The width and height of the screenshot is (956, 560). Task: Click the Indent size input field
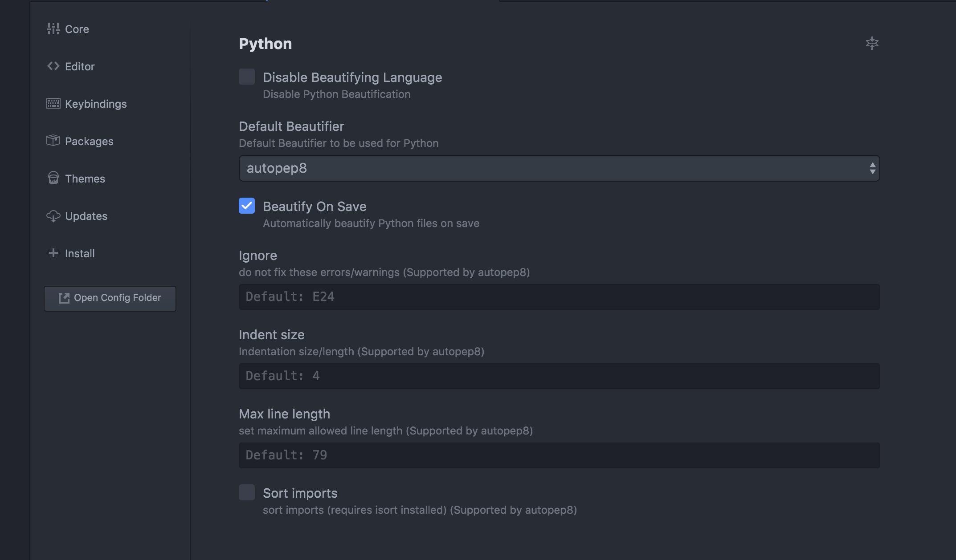559,375
